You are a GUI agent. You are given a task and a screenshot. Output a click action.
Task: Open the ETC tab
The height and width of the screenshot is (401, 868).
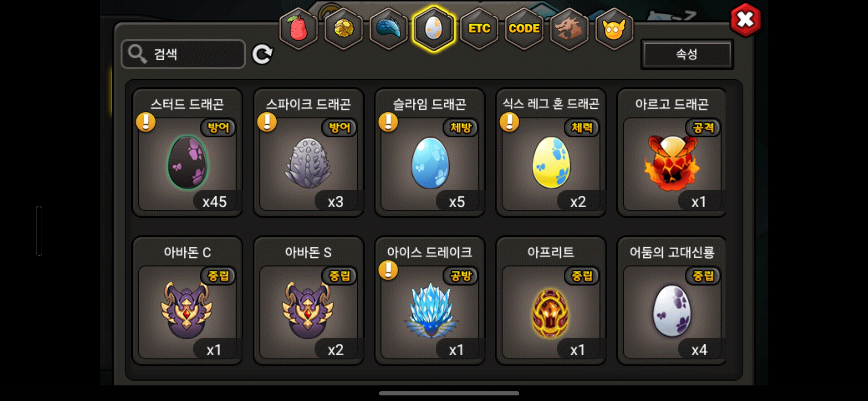pos(479,29)
